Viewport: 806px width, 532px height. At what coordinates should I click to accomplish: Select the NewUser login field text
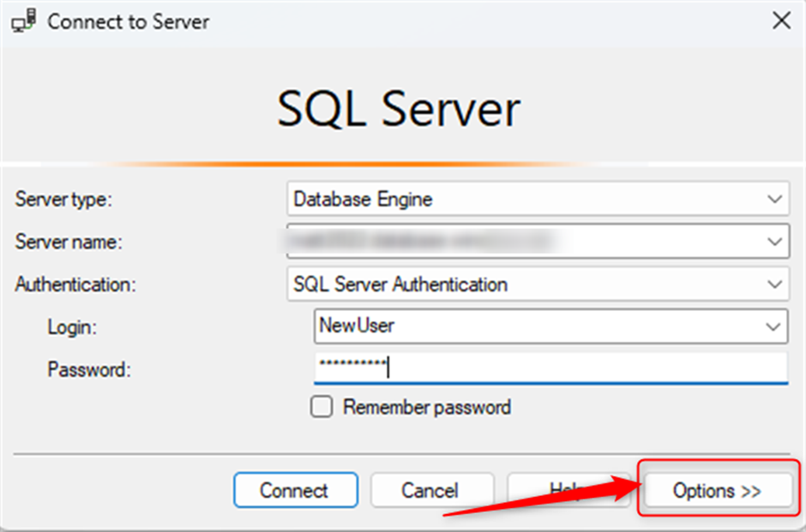tap(357, 325)
